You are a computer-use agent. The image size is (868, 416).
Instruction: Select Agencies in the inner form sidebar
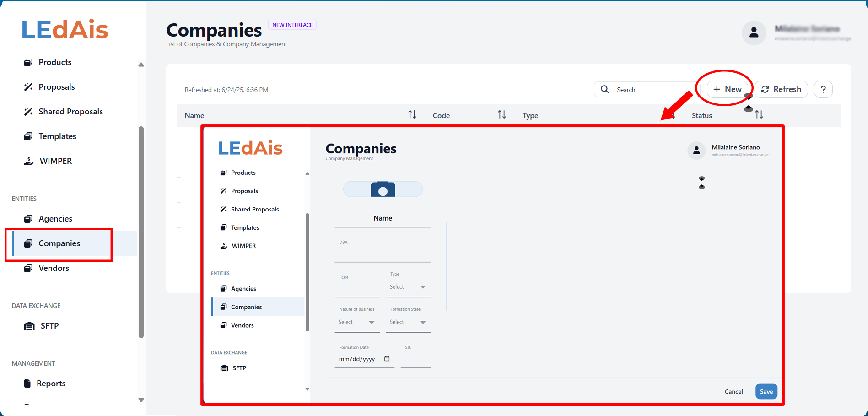[x=243, y=289]
